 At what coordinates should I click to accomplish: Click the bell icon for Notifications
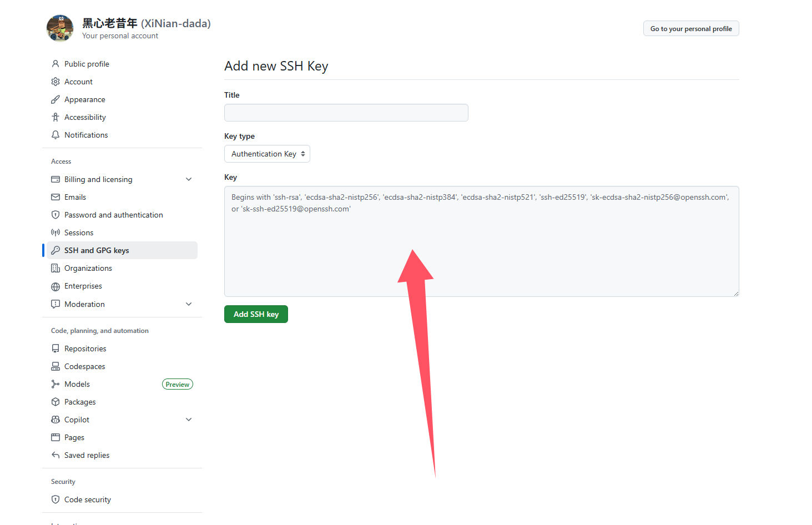pyautogui.click(x=56, y=135)
